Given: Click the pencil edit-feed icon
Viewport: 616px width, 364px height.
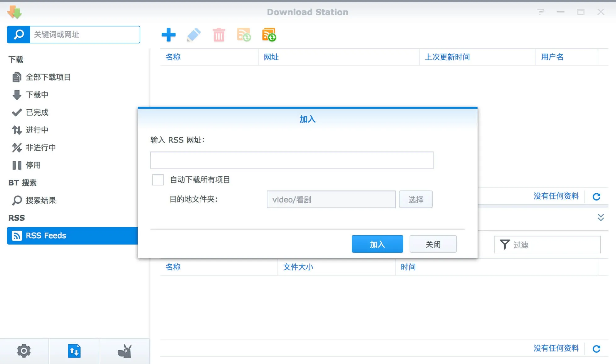Looking at the screenshot, I should [193, 35].
